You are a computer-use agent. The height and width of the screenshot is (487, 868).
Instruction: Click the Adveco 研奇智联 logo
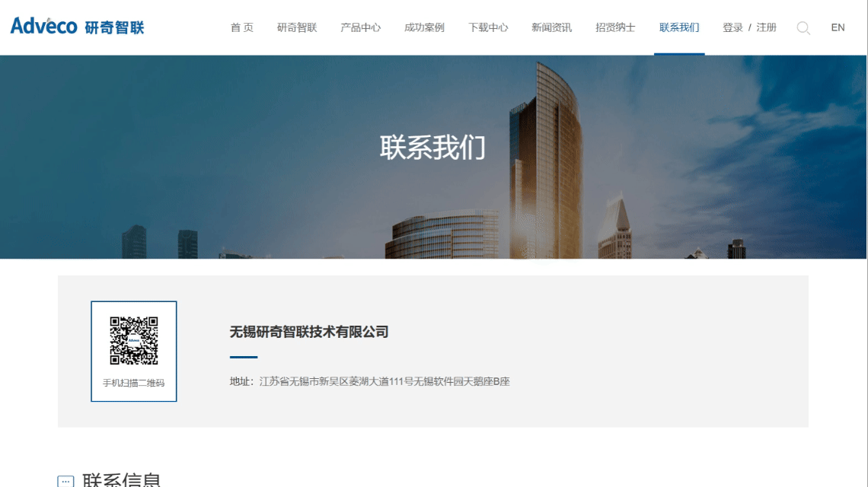(x=76, y=26)
